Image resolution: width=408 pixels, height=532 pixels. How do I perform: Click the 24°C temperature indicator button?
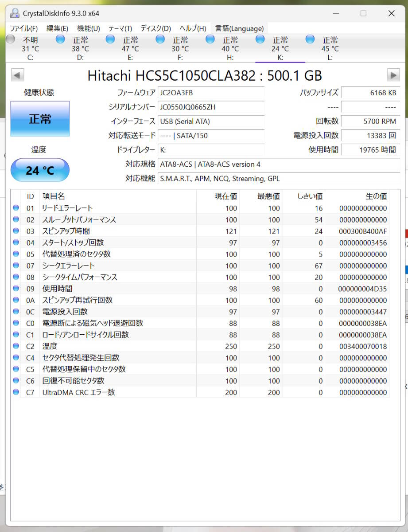40,170
